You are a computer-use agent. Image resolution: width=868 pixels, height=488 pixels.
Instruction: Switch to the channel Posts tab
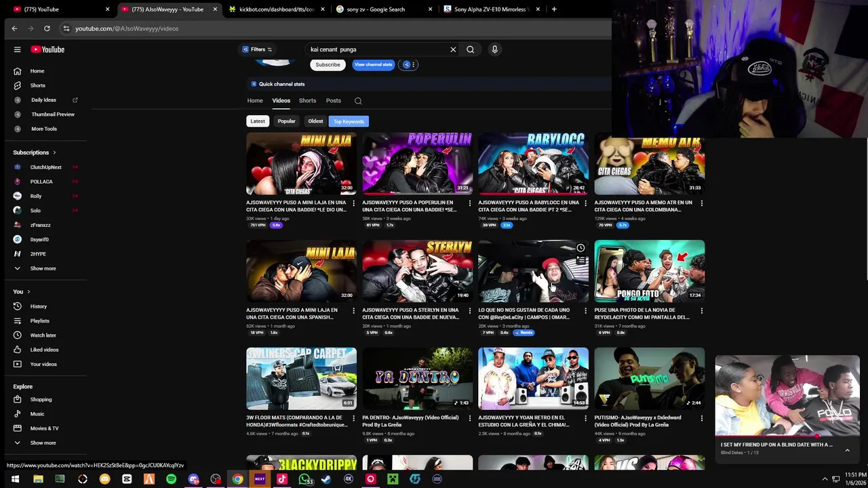coord(333,101)
